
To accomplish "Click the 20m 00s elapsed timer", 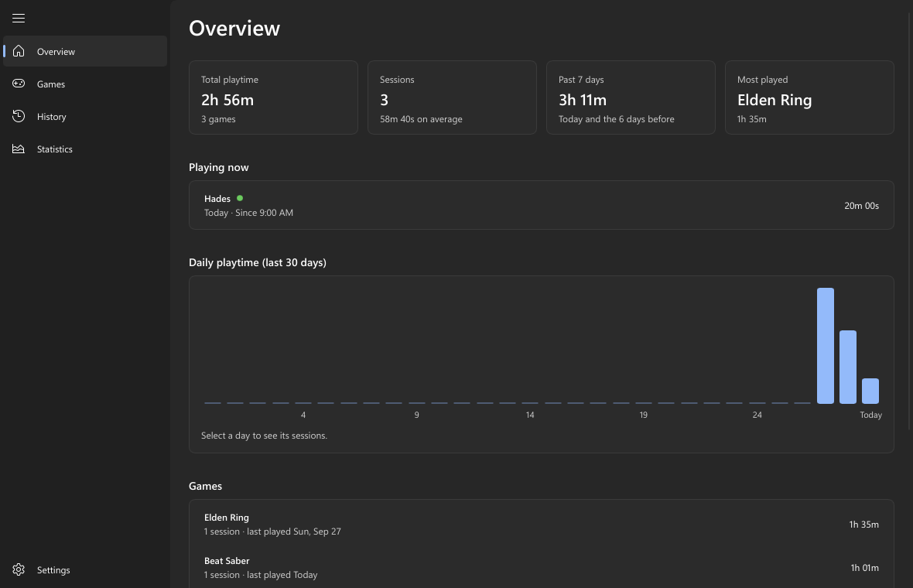I will (861, 206).
